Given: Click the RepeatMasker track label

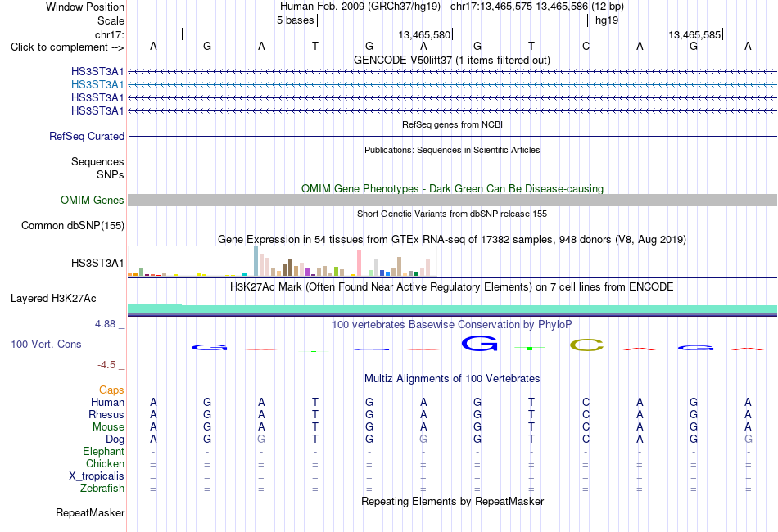Looking at the screenshot, I should click(x=90, y=512).
